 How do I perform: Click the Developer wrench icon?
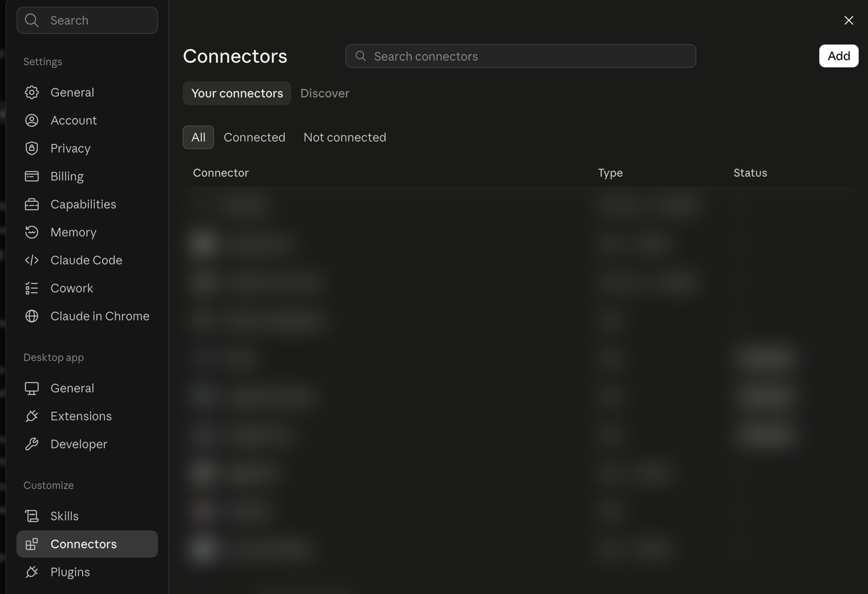[x=32, y=444]
